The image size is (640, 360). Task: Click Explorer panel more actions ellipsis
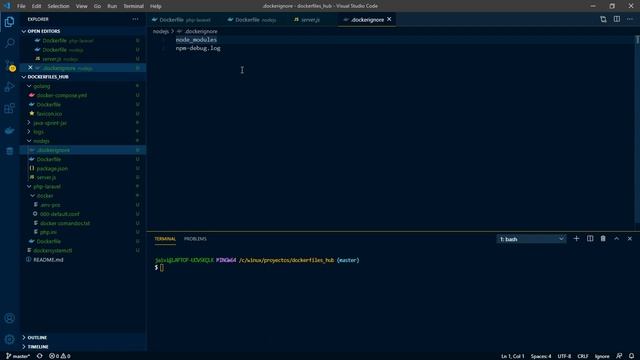click(135, 19)
